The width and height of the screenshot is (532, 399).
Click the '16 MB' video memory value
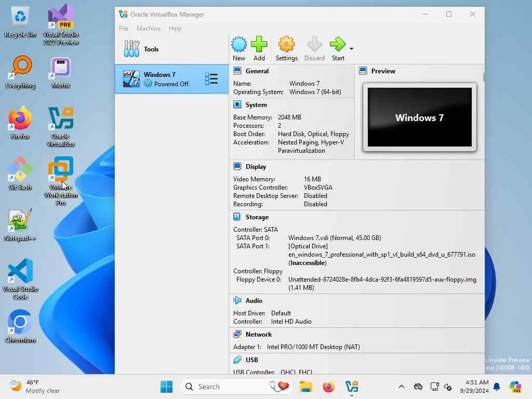click(x=312, y=179)
